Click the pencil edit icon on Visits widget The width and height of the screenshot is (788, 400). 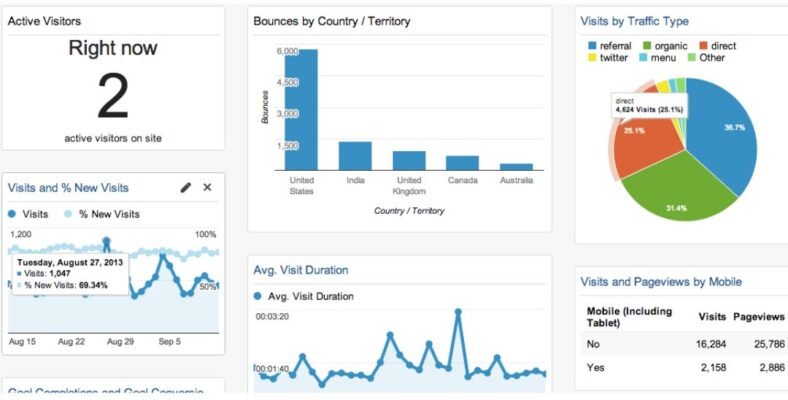(186, 188)
